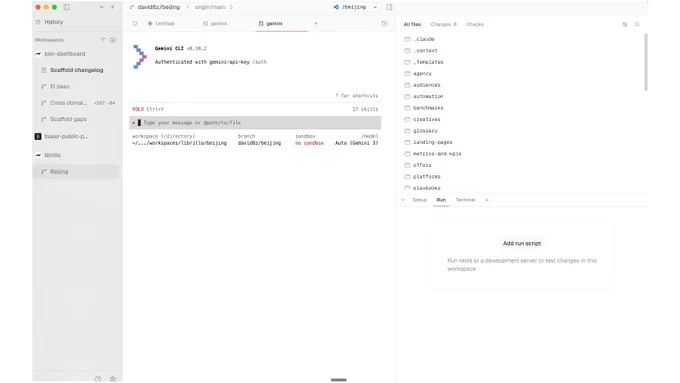680x383 pixels.
Task: Click the notes icon before Untitled tab
Action: click(x=135, y=23)
